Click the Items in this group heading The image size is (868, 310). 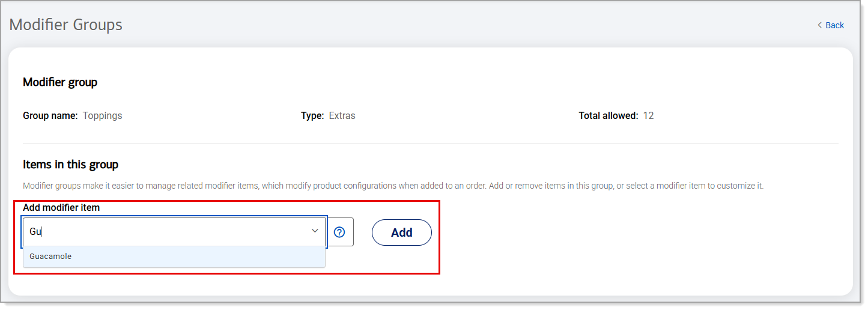[71, 165]
